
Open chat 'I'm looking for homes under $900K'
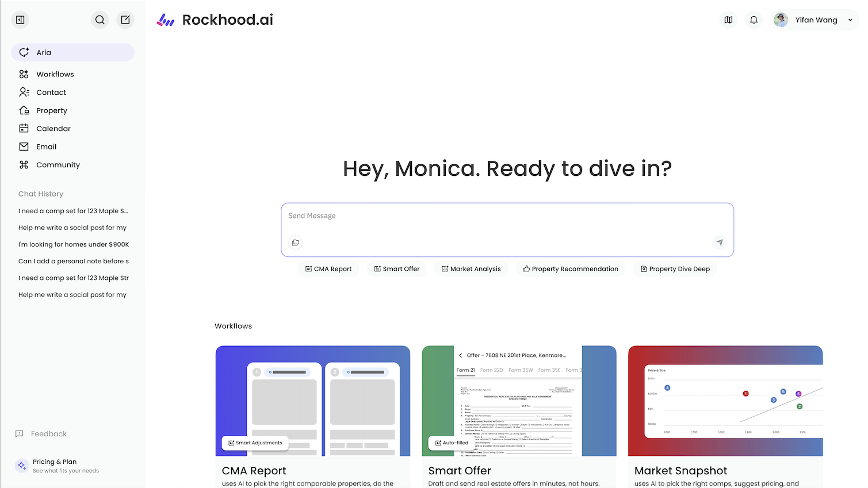74,244
